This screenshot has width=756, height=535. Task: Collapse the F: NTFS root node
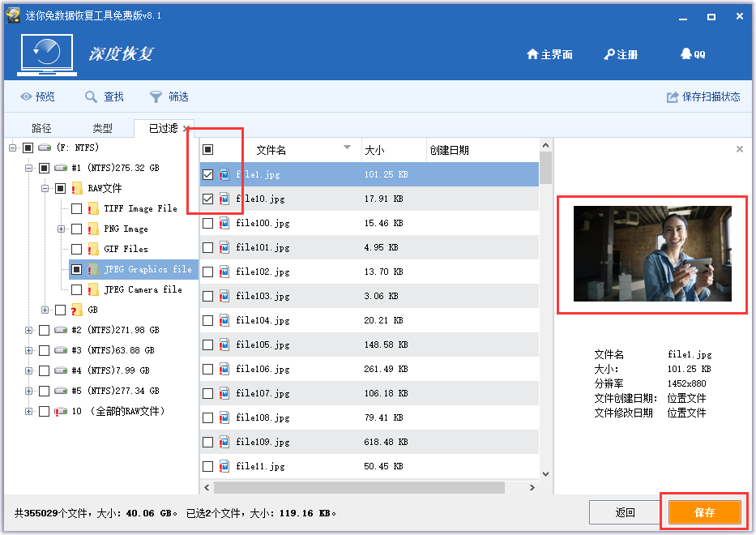(12, 148)
